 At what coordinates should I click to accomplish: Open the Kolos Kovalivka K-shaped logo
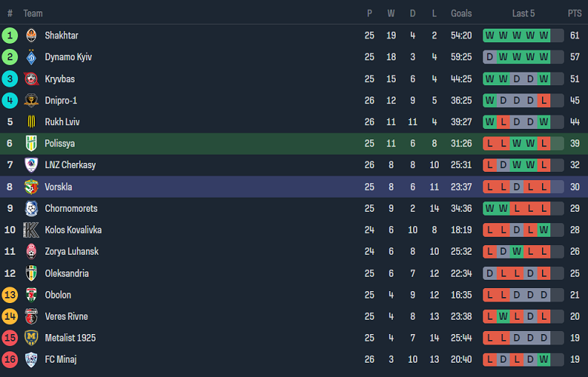click(x=31, y=230)
